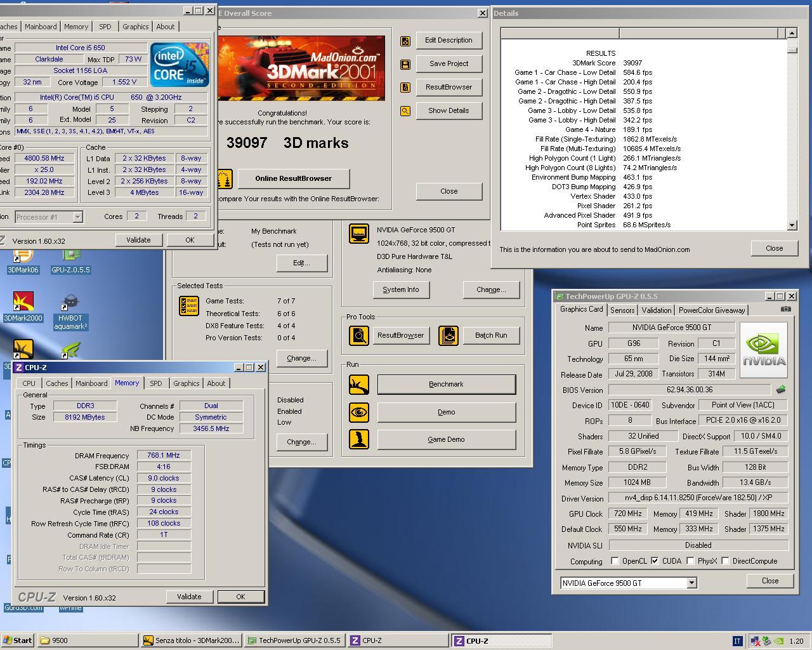Viewport: 812px width, 650px height.
Task: Enable the DirectCompute checkbox in GPU-Z
Action: pyautogui.click(x=725, y=561)
